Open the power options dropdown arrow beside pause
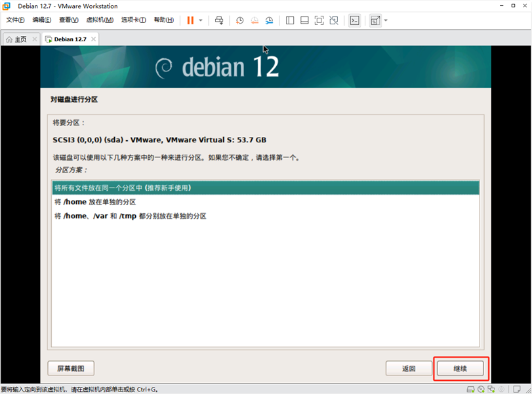The image size is (532, 394). [201, 20]
